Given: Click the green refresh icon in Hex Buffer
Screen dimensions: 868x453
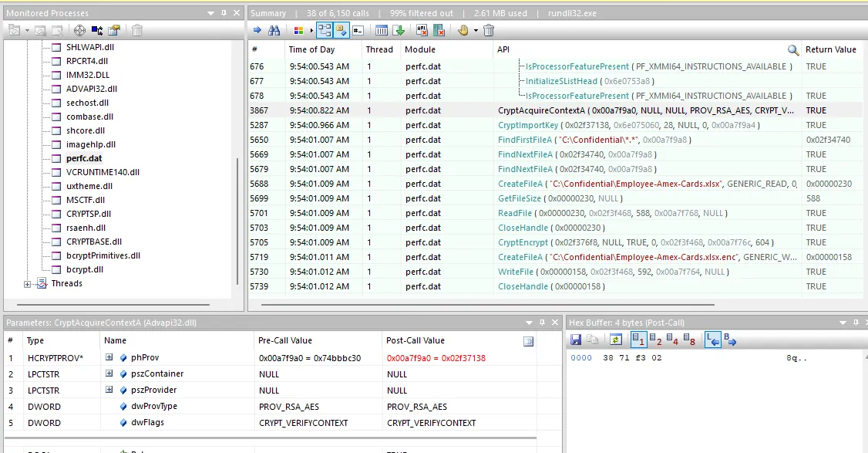Looking at the screenshot, I should (615, 340).
